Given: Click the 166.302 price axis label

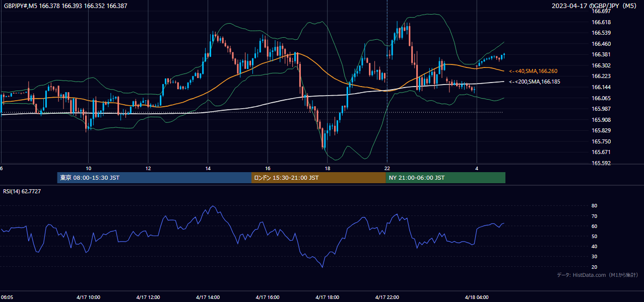Looking at the screenshot, I should (x=601, y=65).
